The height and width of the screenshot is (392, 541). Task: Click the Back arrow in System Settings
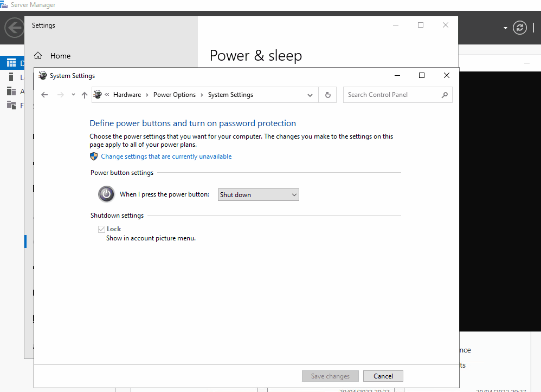pyautogui.click(x=44, y=95)
